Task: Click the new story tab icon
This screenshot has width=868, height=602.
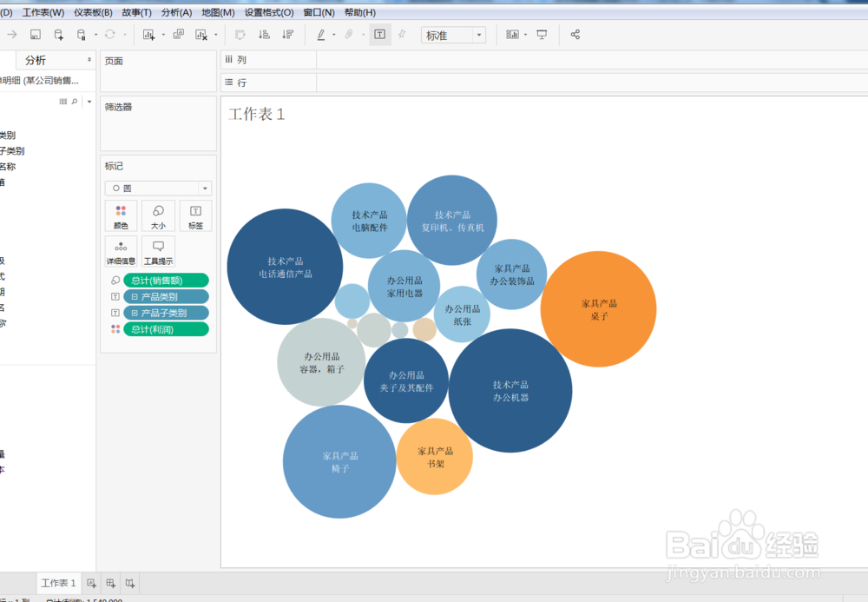Action: pos(130,583)
